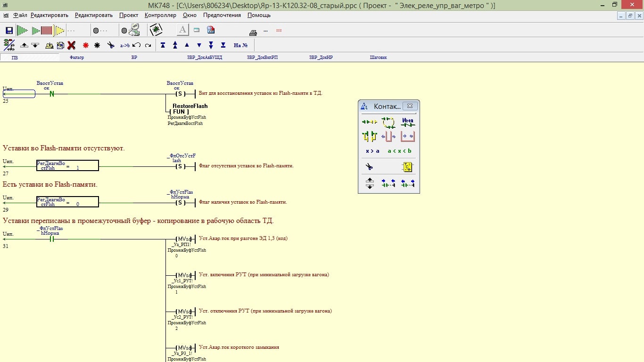Click the red X delete icon
Screen dimensions: 644x362
pos(71,45)
